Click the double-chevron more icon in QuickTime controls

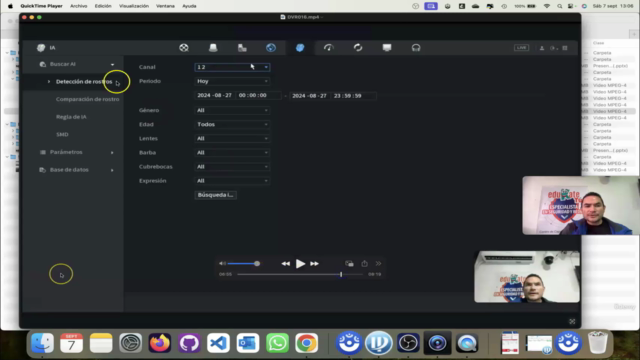378,264
